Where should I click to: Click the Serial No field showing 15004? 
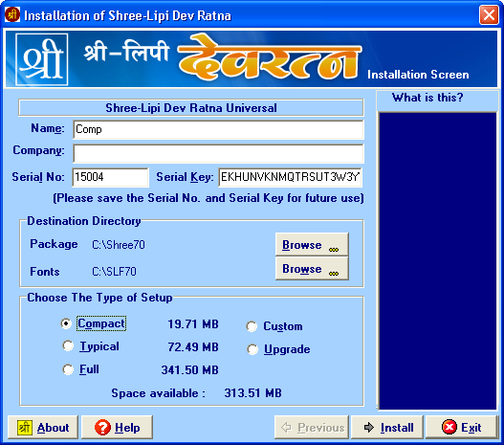coord(111,177)
